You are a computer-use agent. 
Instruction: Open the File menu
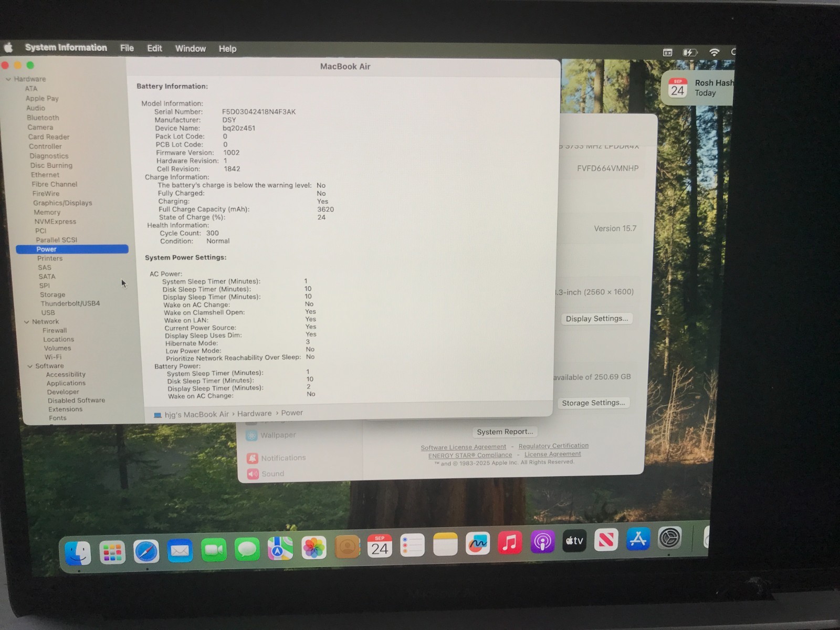pos(127,48)
